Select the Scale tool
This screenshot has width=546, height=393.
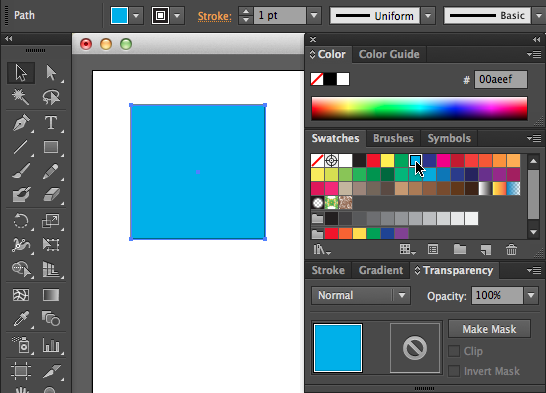click(x=51, y=221)
